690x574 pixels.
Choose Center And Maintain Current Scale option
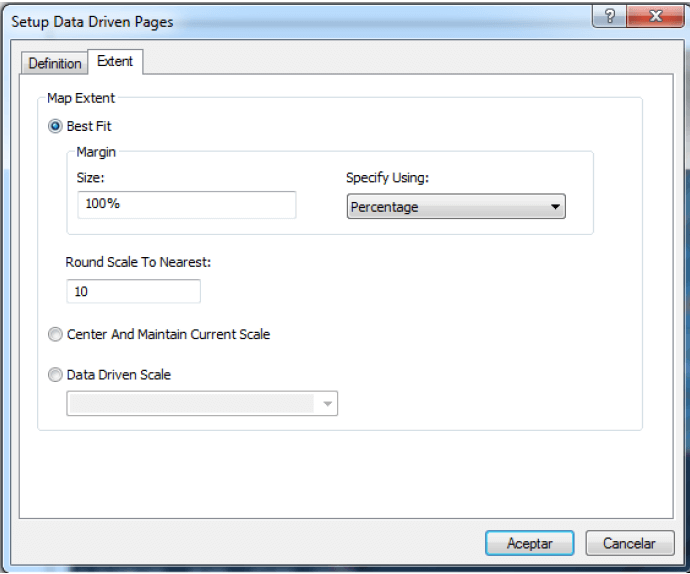[x=55, y=334]
